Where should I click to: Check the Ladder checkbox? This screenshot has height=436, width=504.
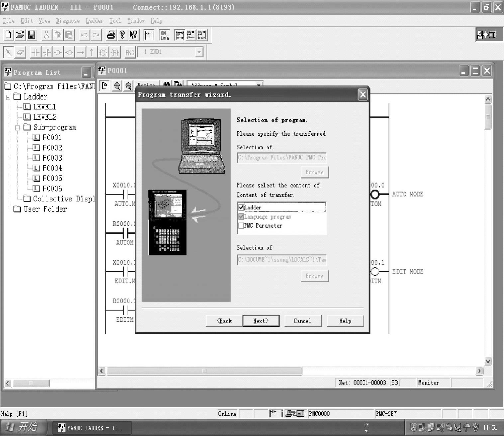(241, 208)
